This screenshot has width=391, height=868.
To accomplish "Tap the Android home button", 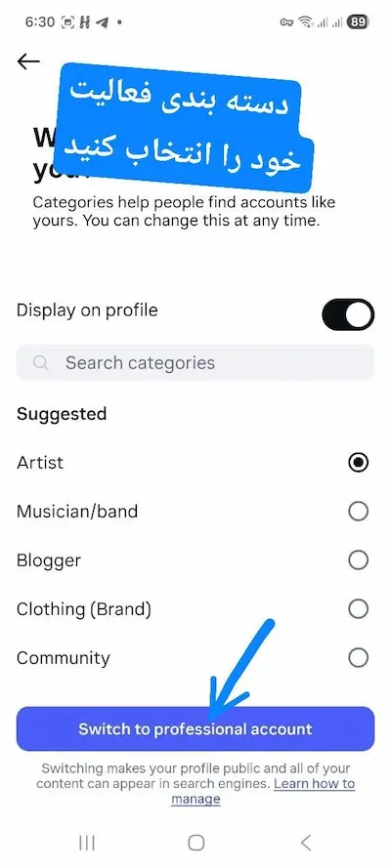I will point(196,843).
